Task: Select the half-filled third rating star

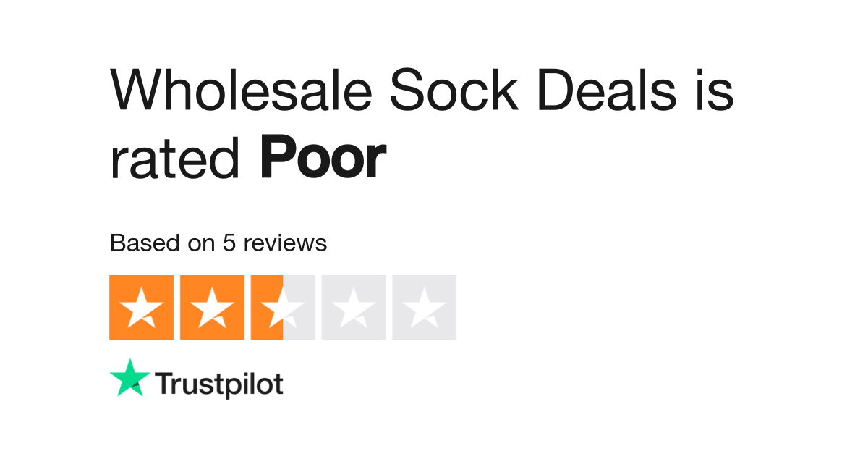Action: (x=283, y=307)
